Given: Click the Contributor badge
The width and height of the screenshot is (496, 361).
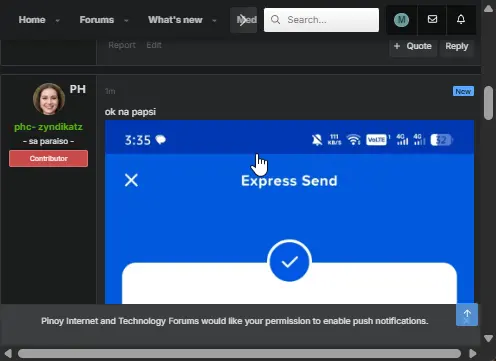Looking at the screenshot, I should [49, 158].
